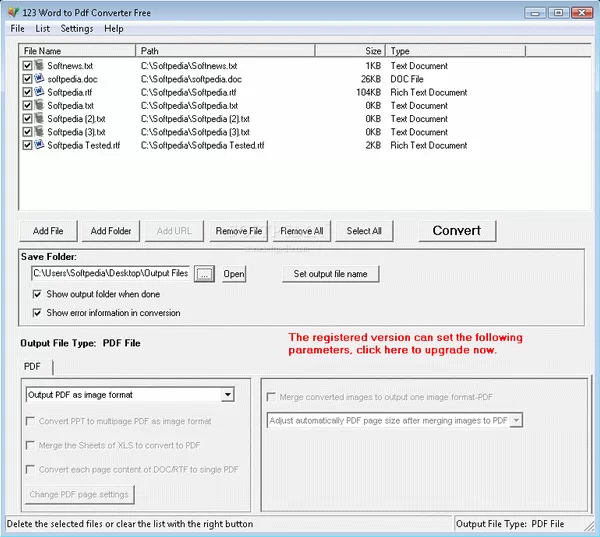Uncheck the Softpedia (2).txt checkbox
The image size is (600, 537).
point(27,119)
